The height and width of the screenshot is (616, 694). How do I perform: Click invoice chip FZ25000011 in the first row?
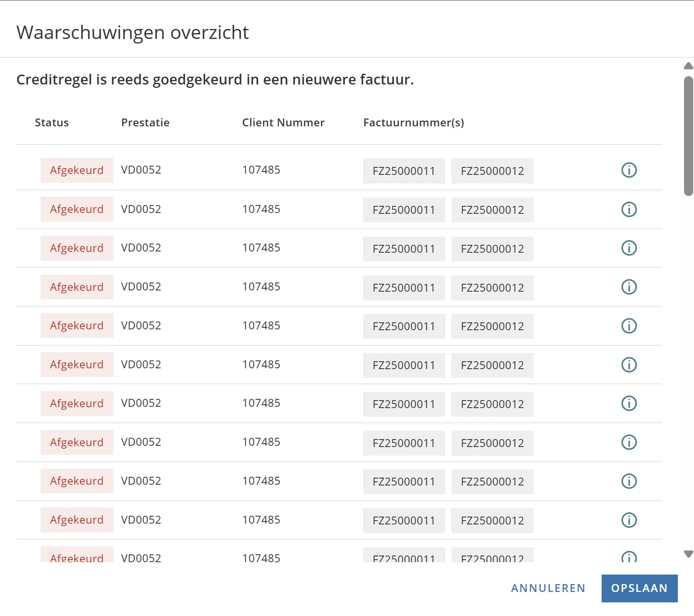click(404, 171)
